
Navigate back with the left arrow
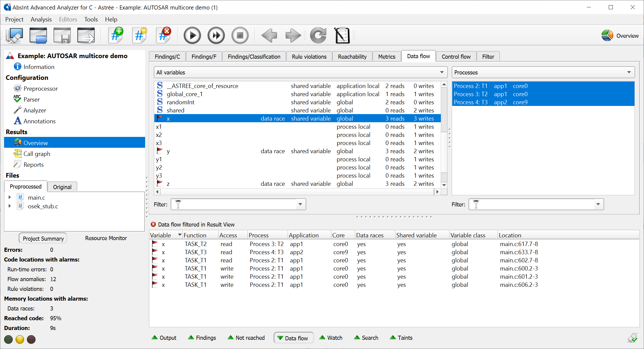(269, 35)
